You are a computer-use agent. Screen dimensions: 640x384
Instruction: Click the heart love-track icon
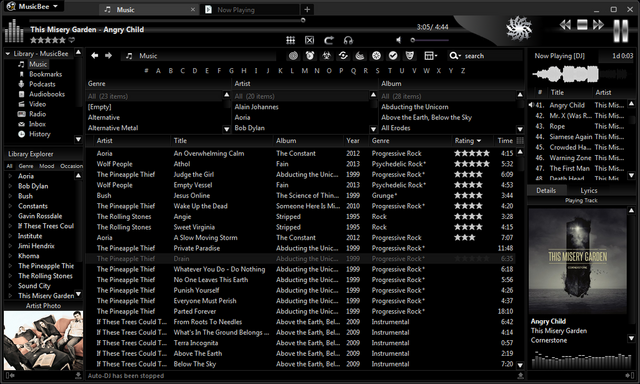(72, 40)
